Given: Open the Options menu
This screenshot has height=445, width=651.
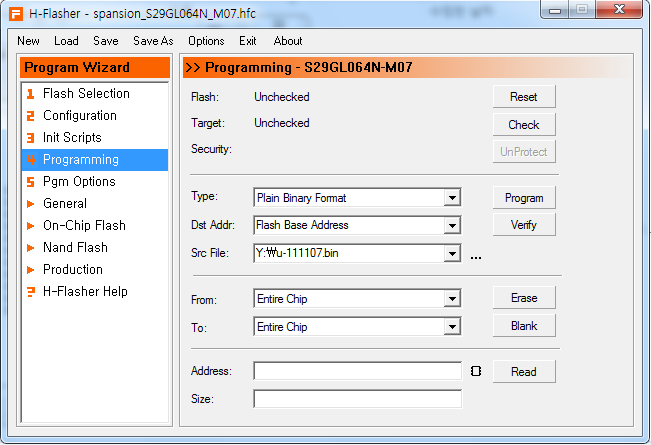Looking at the screenshot, I should click(x=206, y=41).
